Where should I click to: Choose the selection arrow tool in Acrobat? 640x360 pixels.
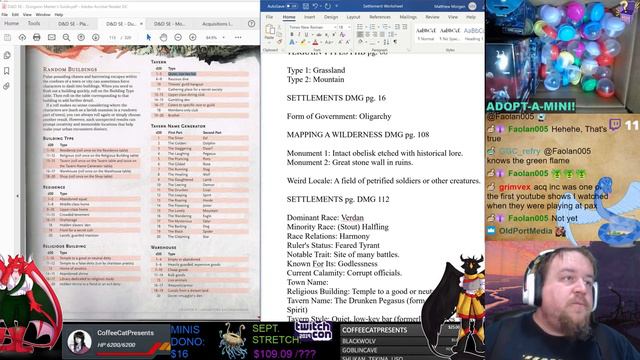(149, 37)
